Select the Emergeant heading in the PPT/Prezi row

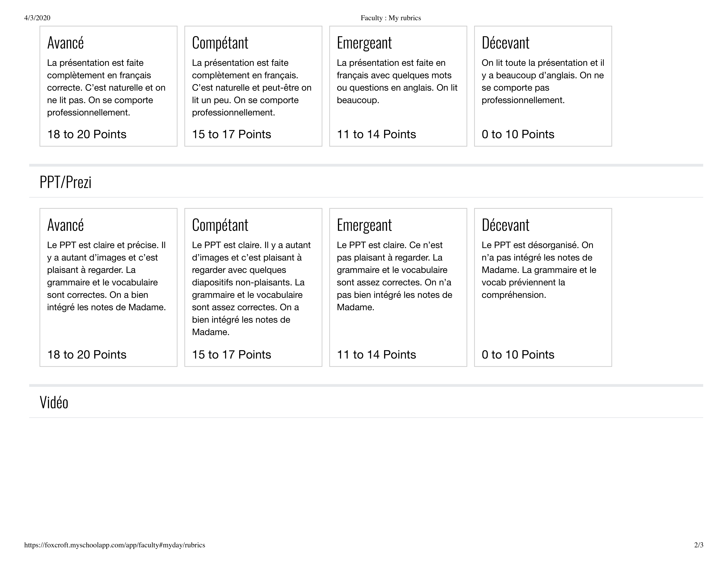point(364,225)
